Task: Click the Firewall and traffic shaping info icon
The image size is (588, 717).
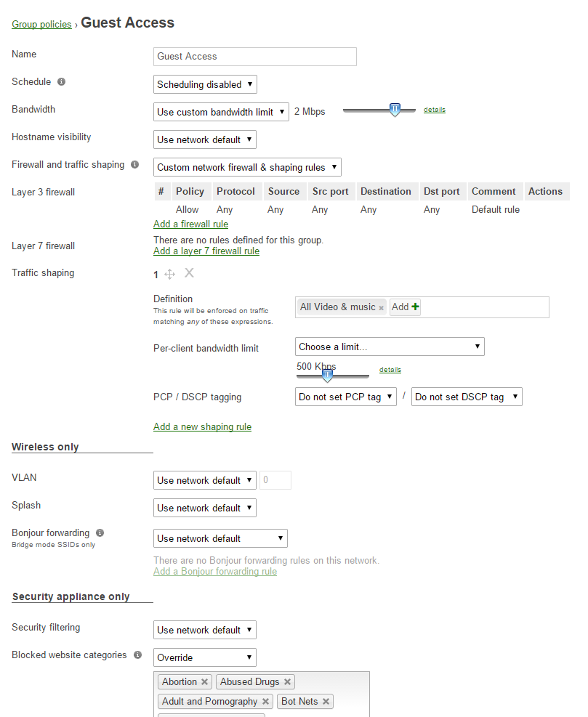Action: coord(134,165)
